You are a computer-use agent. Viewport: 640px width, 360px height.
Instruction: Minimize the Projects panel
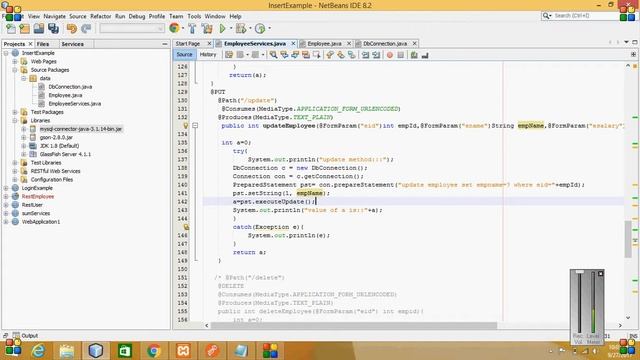[x=165, y=44]
